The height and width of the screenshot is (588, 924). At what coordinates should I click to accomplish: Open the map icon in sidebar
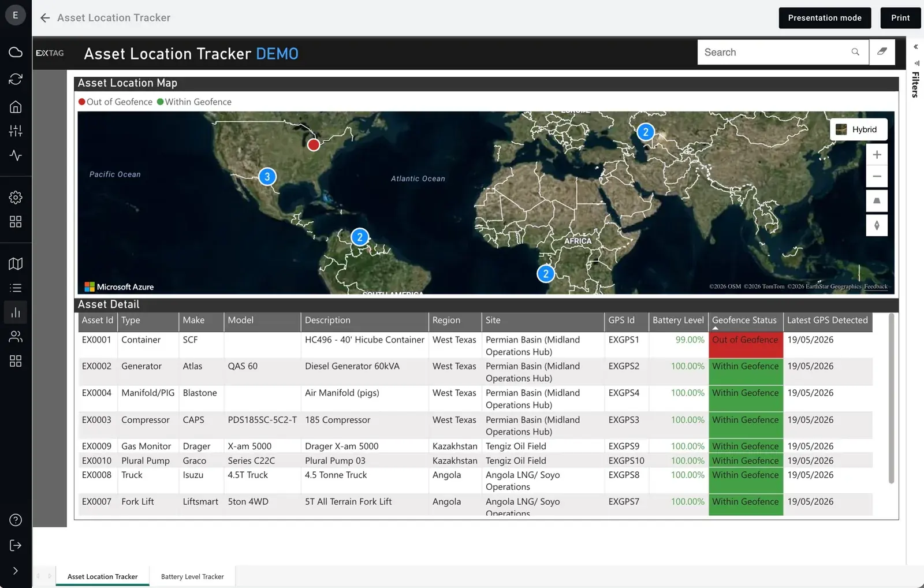[x=16, y=263]
